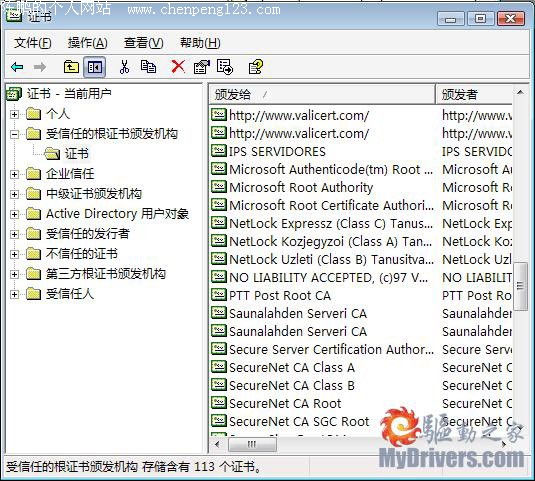Click the Copy icon in toolbar
Viewport: 535px width, 481px height.
click(148, 67)
